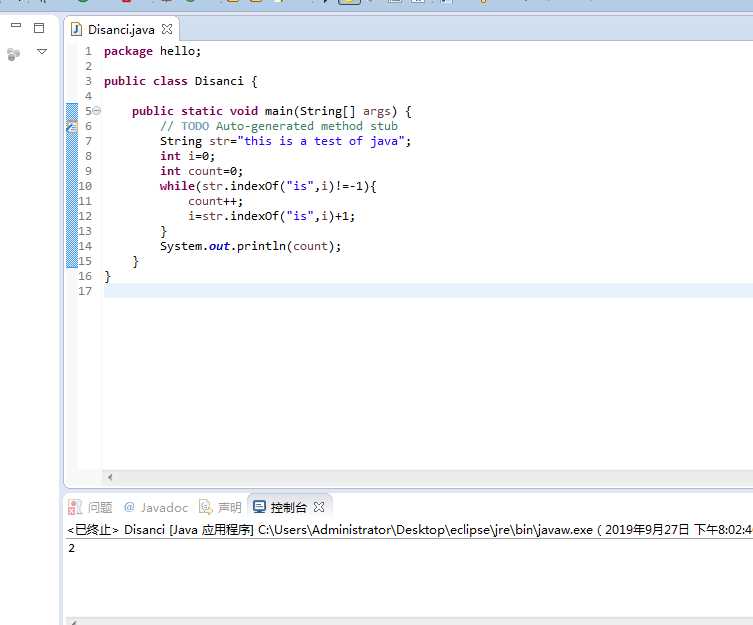Viewport: 753px width, 625px height.
Task: Click the console output value "2"
Action: 72,548
